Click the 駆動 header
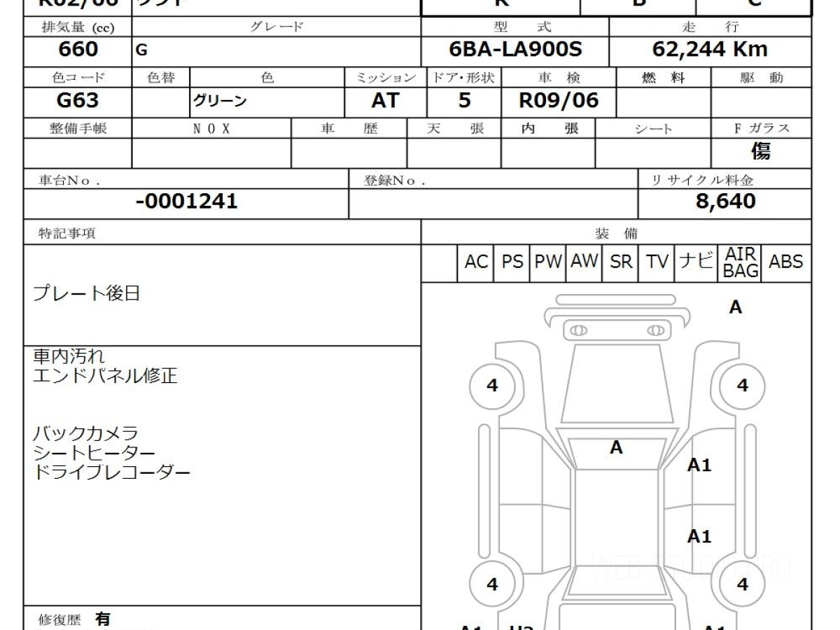This screenshot has height=630, width=840. pyautogui.click(x=762, y=78)
